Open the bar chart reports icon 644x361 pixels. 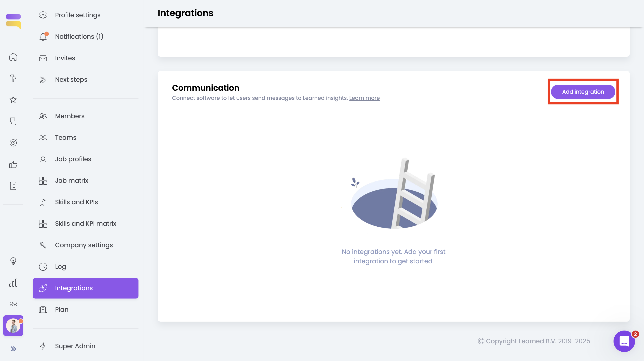(13, 283)
